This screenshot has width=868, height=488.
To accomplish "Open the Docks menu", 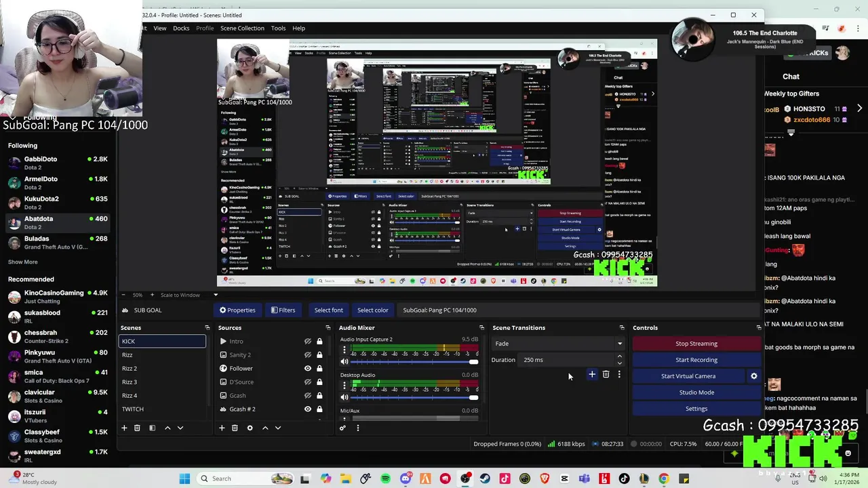I will pos(181,28).
